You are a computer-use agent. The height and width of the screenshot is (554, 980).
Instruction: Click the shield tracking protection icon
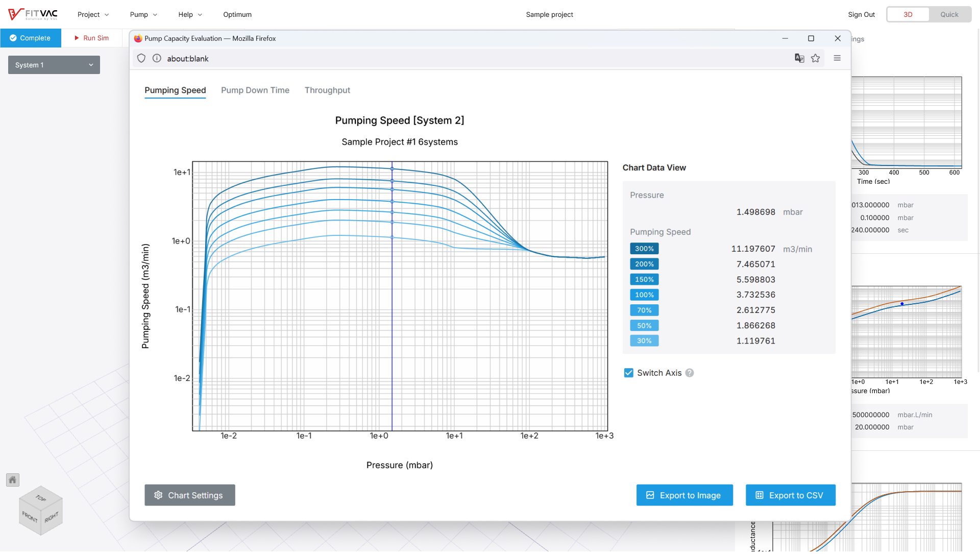141,59
